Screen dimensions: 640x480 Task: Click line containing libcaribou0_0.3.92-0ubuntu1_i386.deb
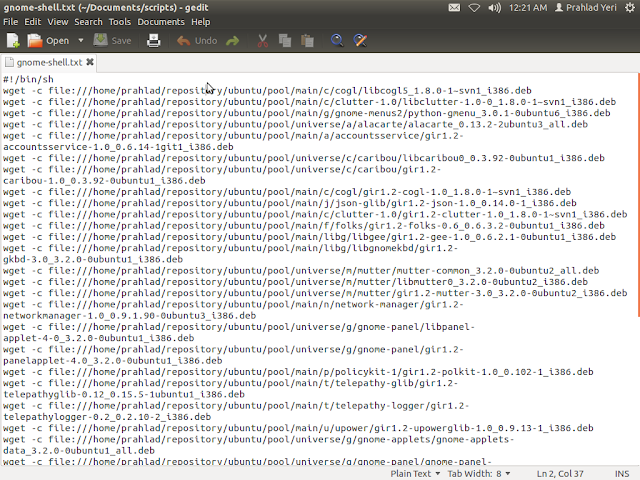point(304,158)
